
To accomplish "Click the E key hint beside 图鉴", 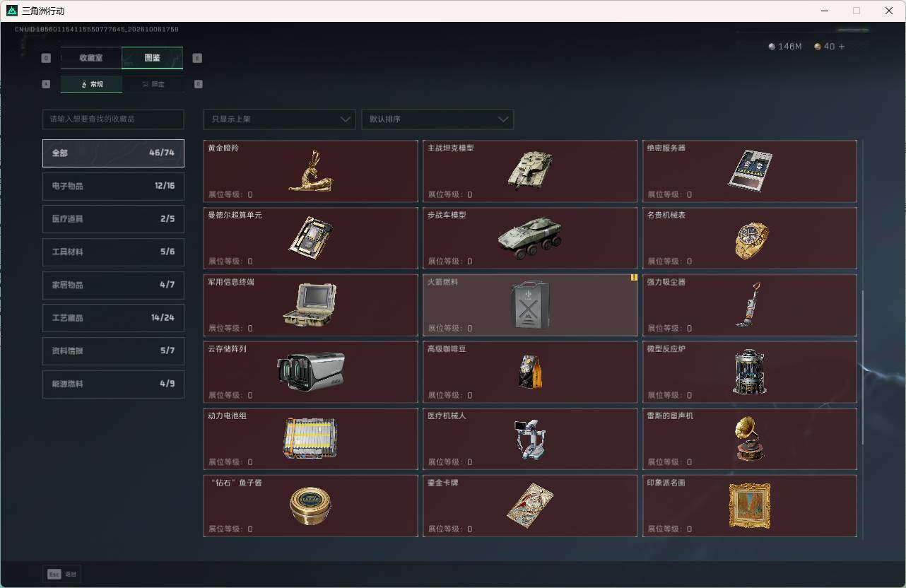I will point(197,58).
